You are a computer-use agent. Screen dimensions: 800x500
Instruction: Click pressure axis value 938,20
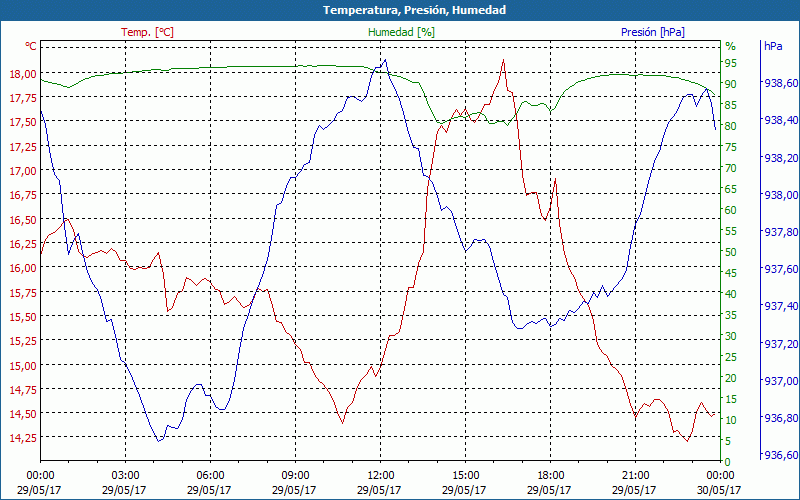[779, 158]
